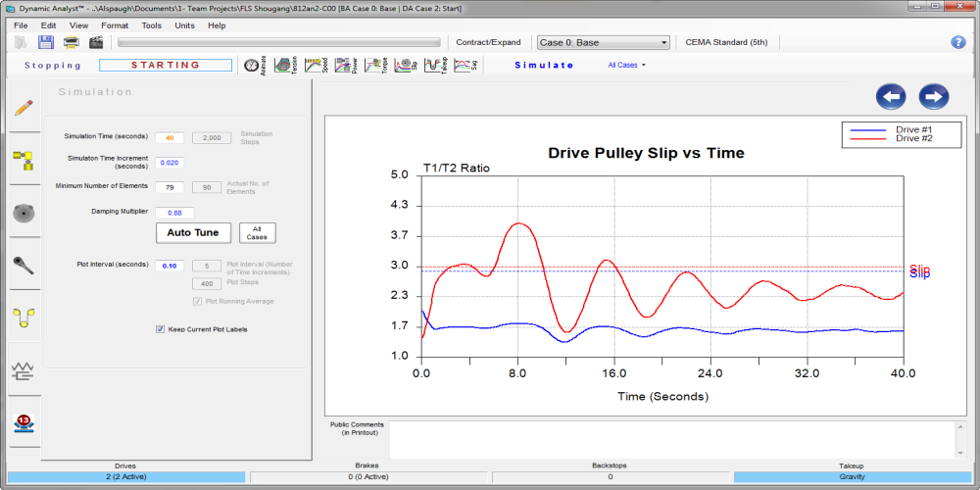The image size is (980, 490).
Task: Open the pencil edit sidebar panel
Action: (x=24, y=107)
